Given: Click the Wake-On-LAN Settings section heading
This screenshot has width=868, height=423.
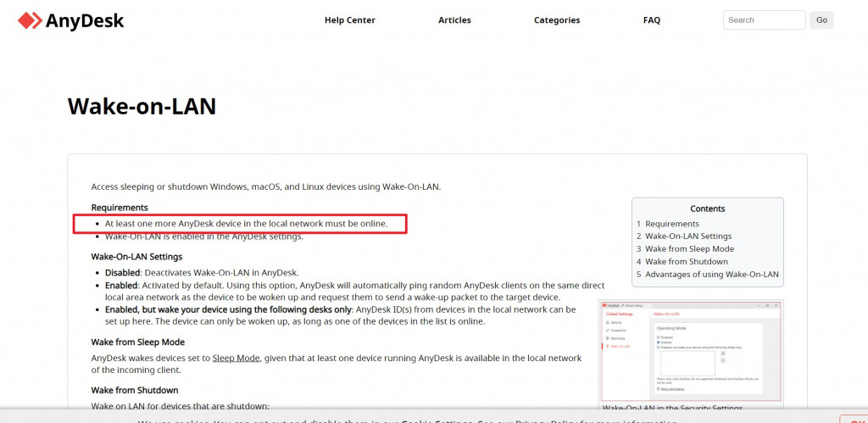Looking at the screenshot, I should [x=136, y=257].
